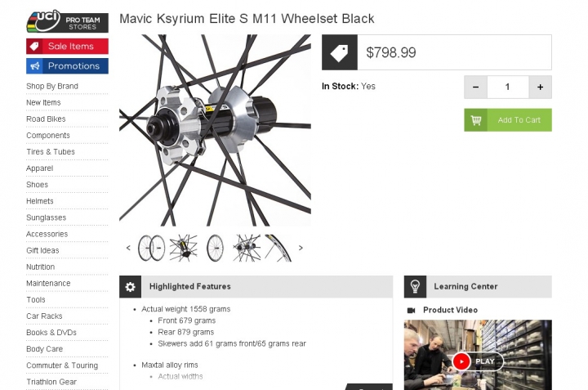Click the gear icon in Highlighted Features header
Viewport: 588px width, 390px height.
[130, 287]
